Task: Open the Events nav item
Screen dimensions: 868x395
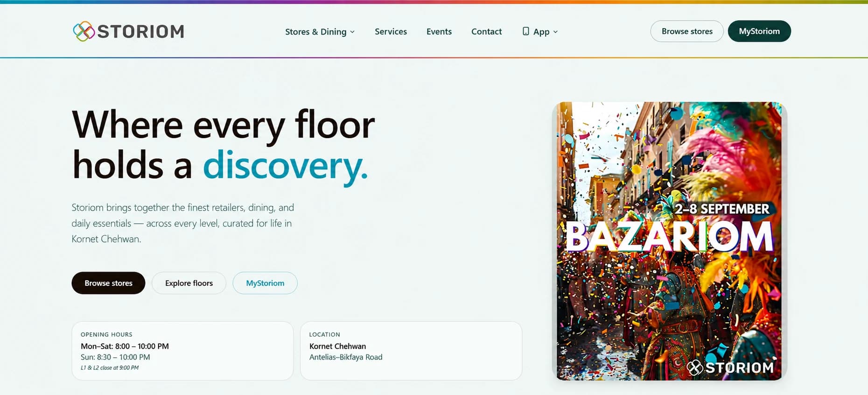Action: (439, 31)
